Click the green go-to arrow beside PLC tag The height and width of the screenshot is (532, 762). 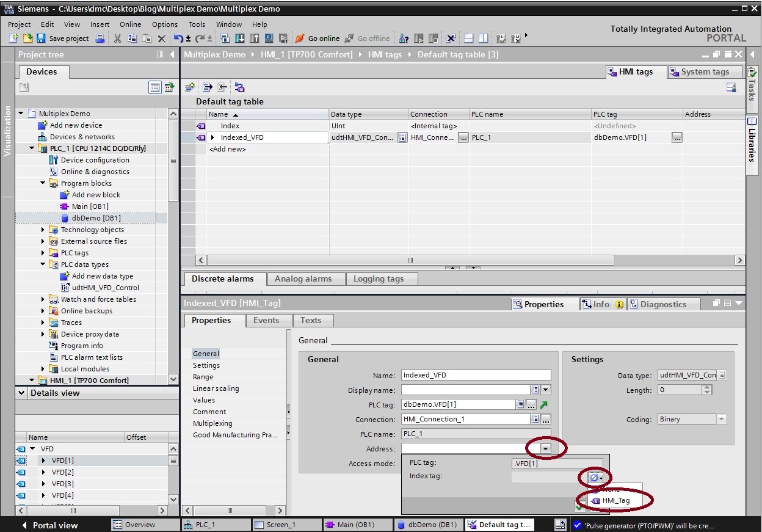(544, 404)
